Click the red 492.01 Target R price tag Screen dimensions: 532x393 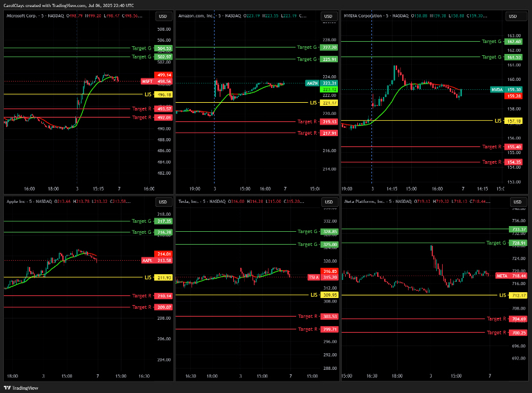pyautogui.click(x=163, y=118)
